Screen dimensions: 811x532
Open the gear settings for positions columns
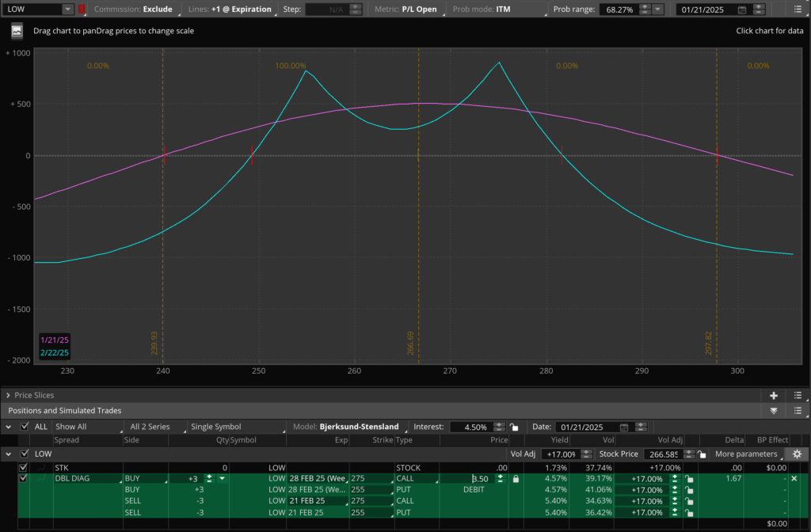click(x=797, y=454)
